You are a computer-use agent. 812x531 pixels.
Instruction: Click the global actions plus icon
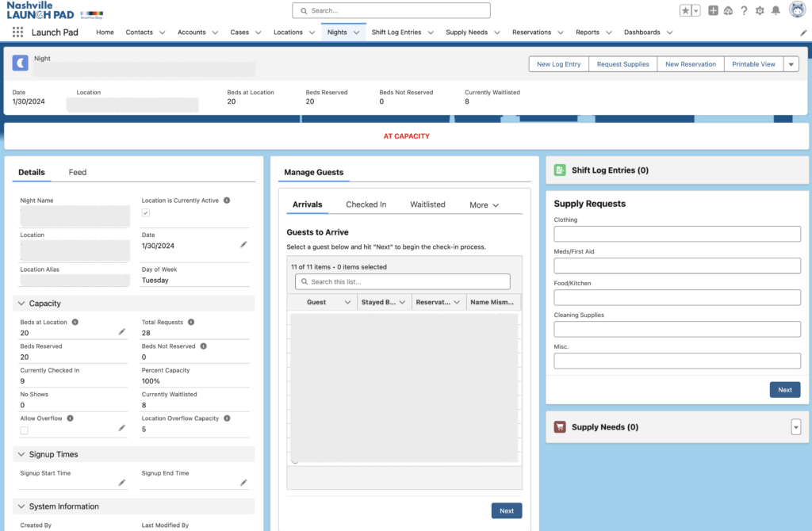(713, 10)
